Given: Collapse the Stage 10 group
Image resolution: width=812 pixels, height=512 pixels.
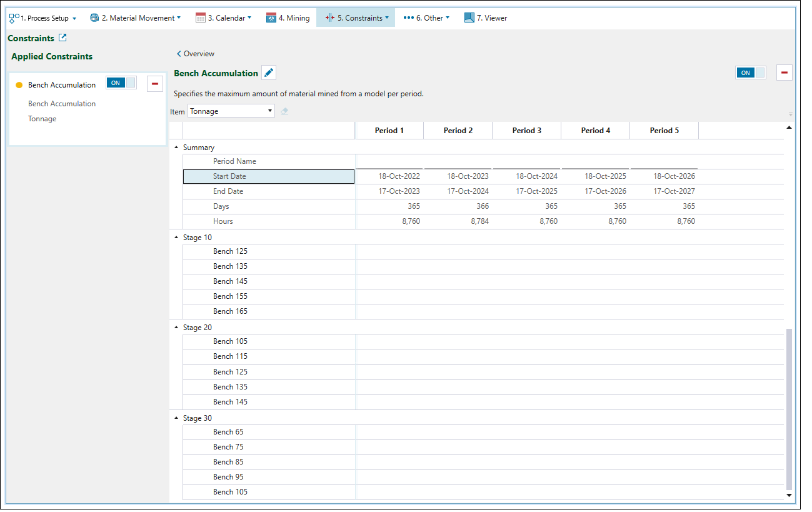Looking at the screenshot, I should point(176,238).
